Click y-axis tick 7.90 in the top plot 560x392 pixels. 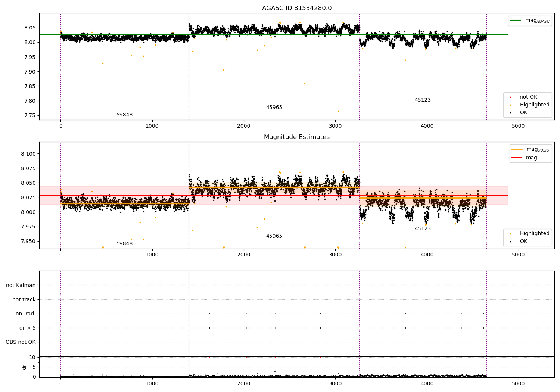[x=30, y=72]
